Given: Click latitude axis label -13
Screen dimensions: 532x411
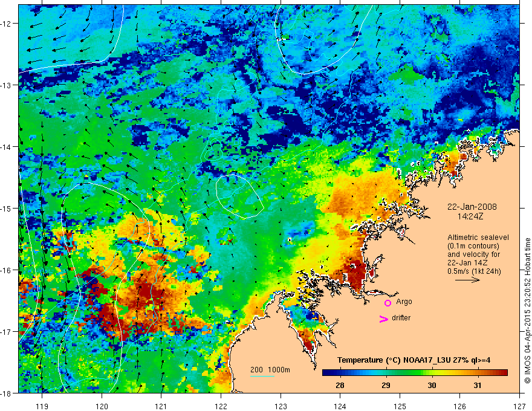Looking at the screenshot, I should point(6,85).
